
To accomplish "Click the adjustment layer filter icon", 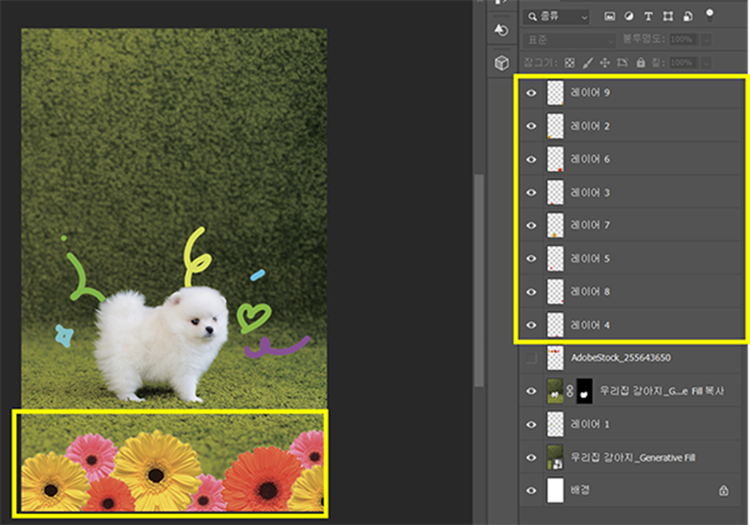I will pyautogui.click(x=631, y=17).
